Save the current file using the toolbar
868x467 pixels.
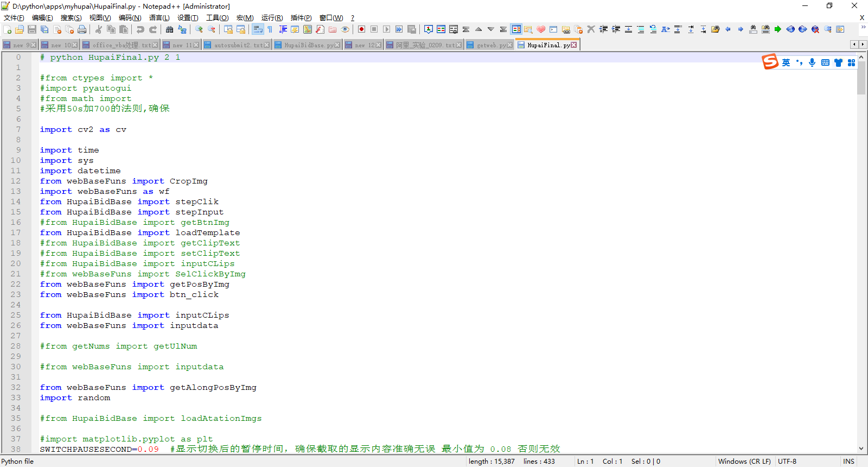(x=32, y=29)
